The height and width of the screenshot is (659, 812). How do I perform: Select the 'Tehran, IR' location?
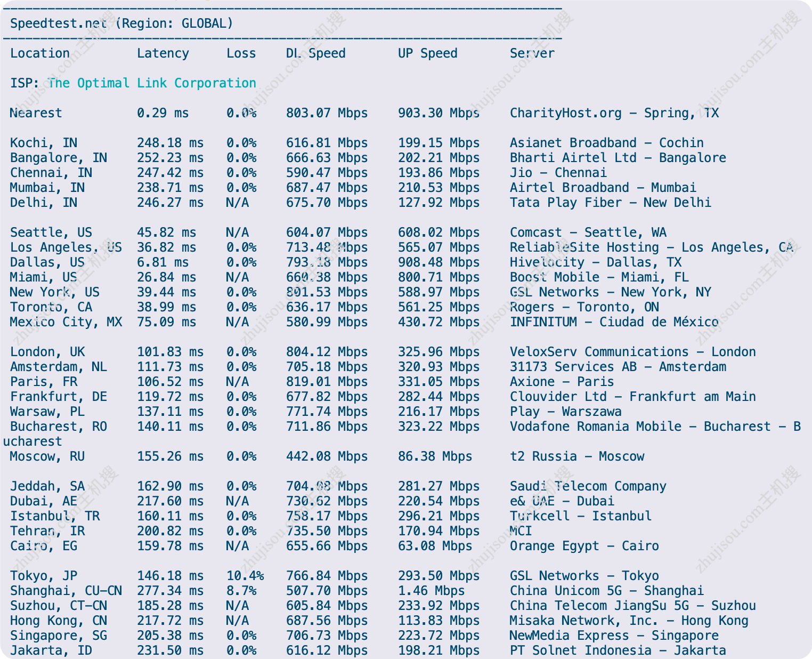[47, 531]
